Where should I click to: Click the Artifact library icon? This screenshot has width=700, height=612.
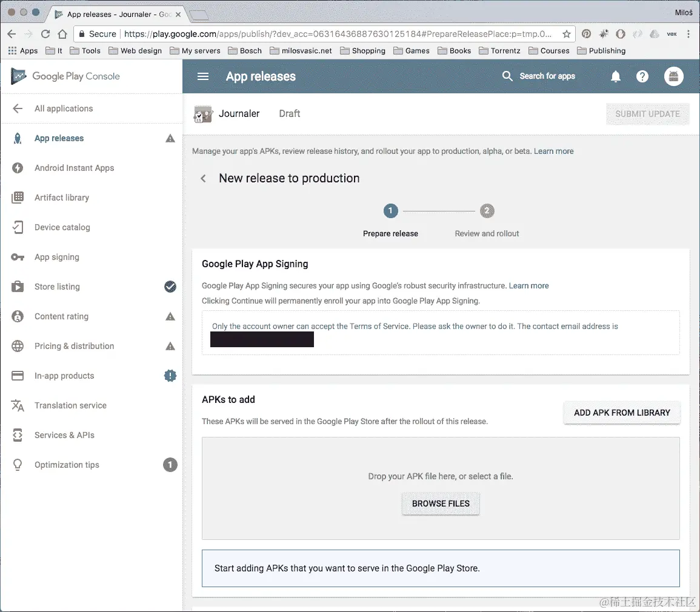coord(18,198)
